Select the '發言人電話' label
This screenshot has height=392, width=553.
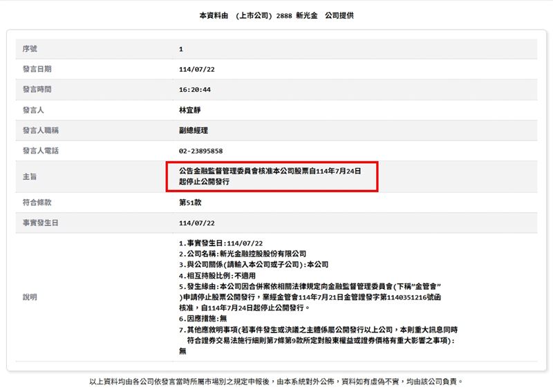coord(41,151)
